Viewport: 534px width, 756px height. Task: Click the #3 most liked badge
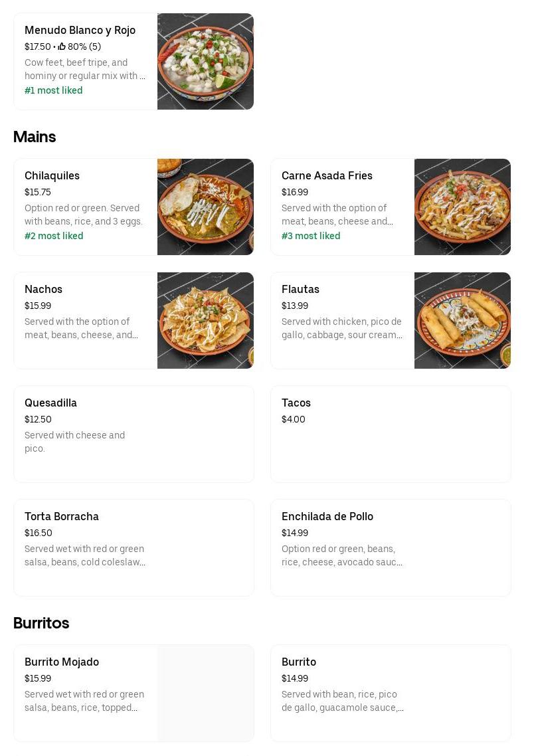[x=311, y=236]
